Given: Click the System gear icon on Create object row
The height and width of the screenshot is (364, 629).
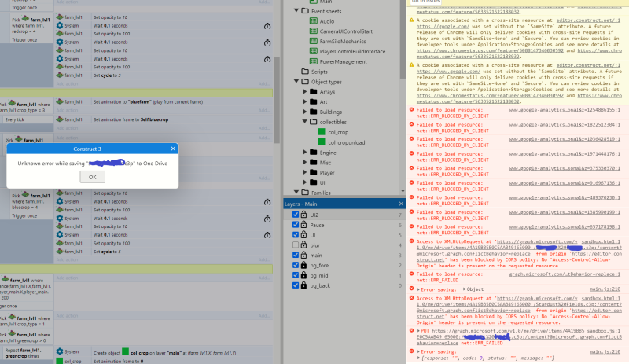Looking at the screenshot, I should coord(60,351).
